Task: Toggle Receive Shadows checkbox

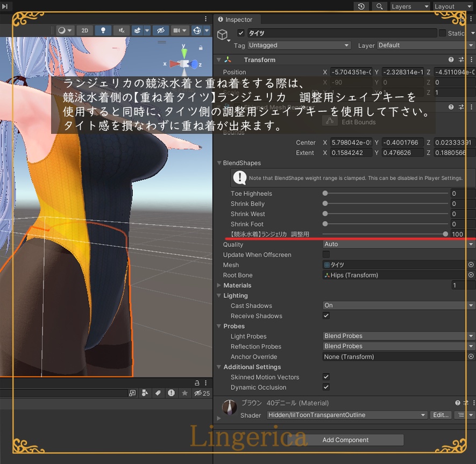Action: point(326,316)
